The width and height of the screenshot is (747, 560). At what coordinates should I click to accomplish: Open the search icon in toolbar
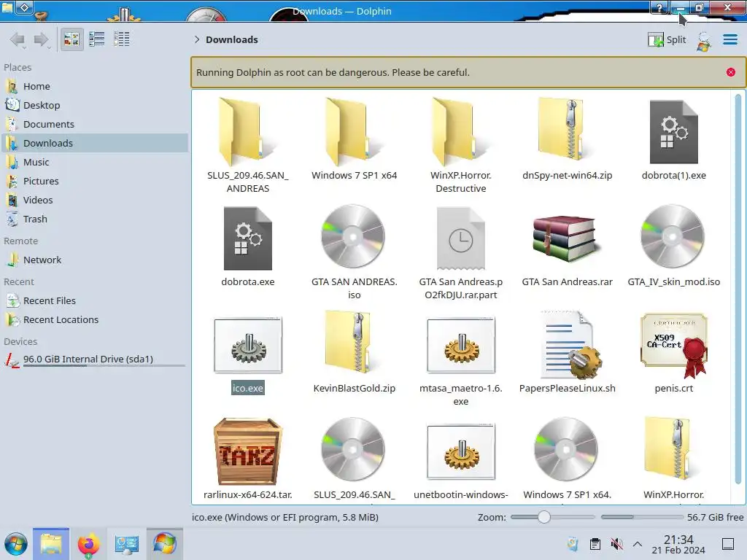tap(704, 41)
